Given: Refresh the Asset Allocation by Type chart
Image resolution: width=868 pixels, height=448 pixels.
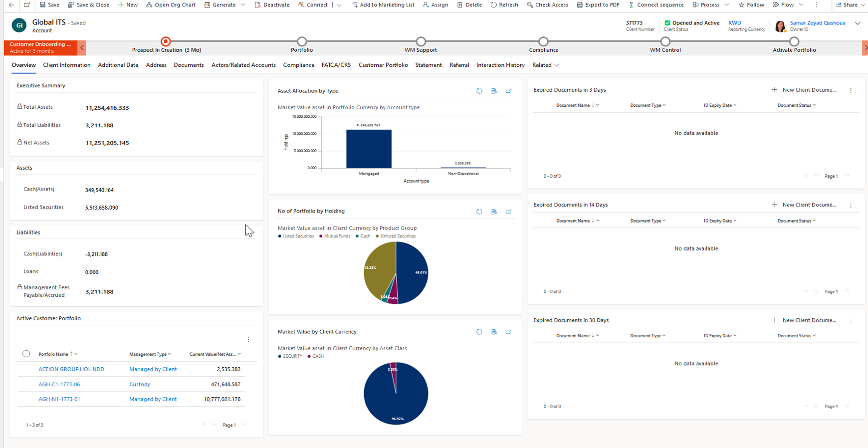Looking at the screenshot, I should pyautogui.click(x=479, y=91).
